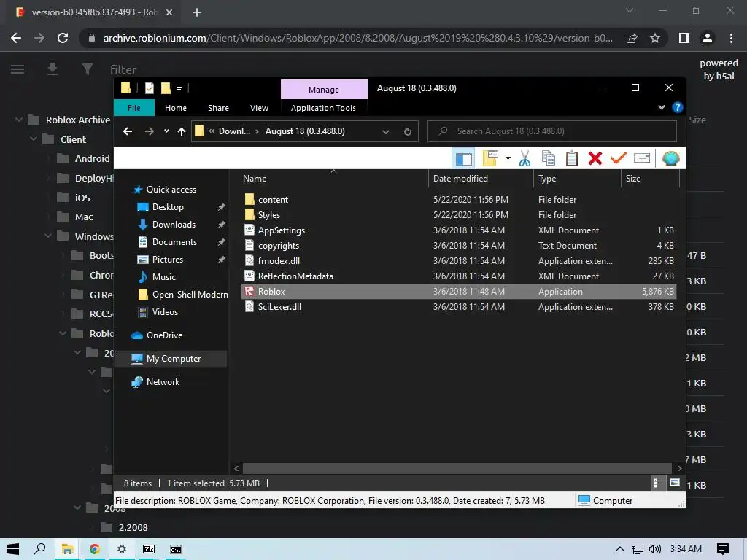
Task: Click the Rename icon in the Explorer toolbar
Action: pyautogui.click(x=642, y=158)
